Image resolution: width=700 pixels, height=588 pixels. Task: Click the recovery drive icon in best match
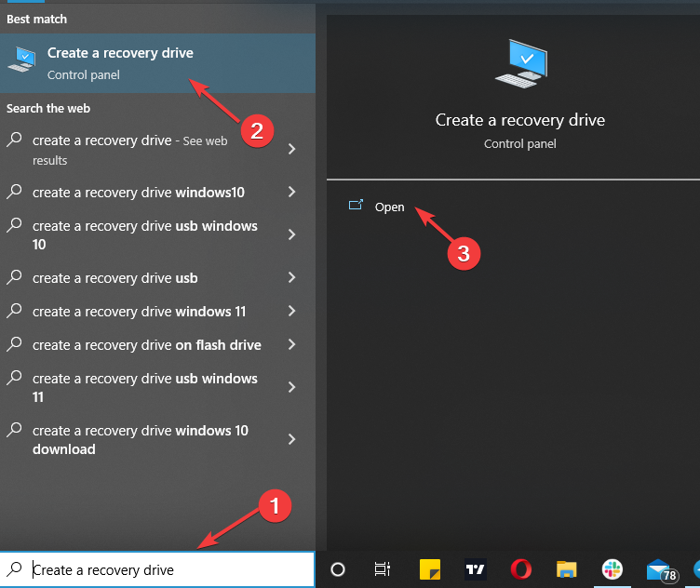coord(21,60)
